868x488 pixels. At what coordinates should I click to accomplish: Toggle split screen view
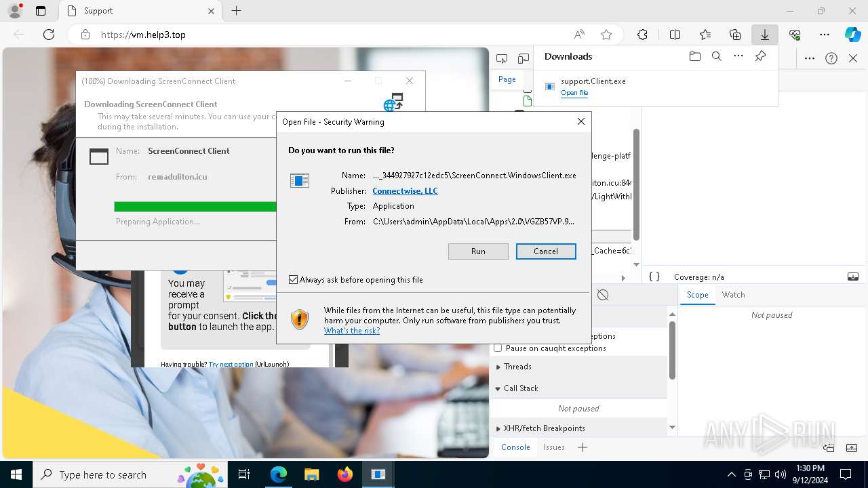(675, 35)
